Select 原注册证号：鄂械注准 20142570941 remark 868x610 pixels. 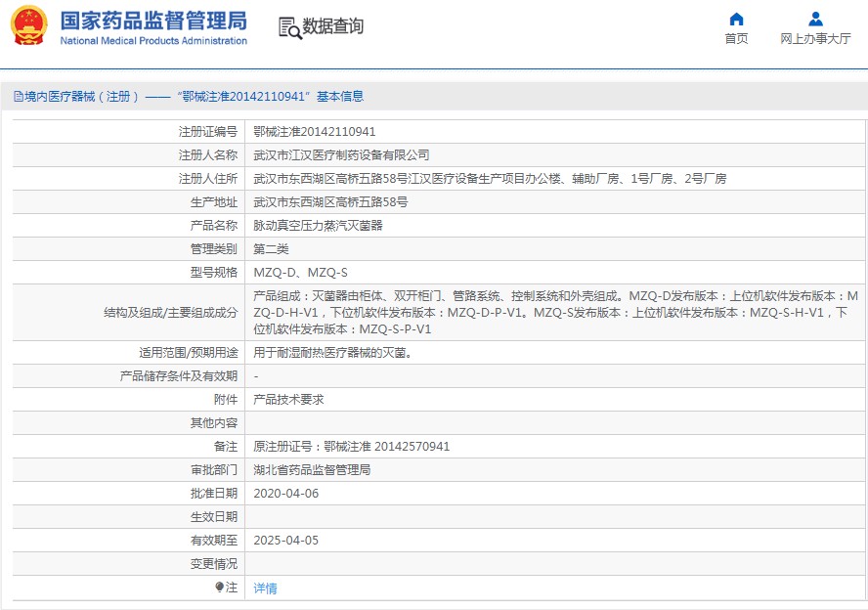[352, 447]
